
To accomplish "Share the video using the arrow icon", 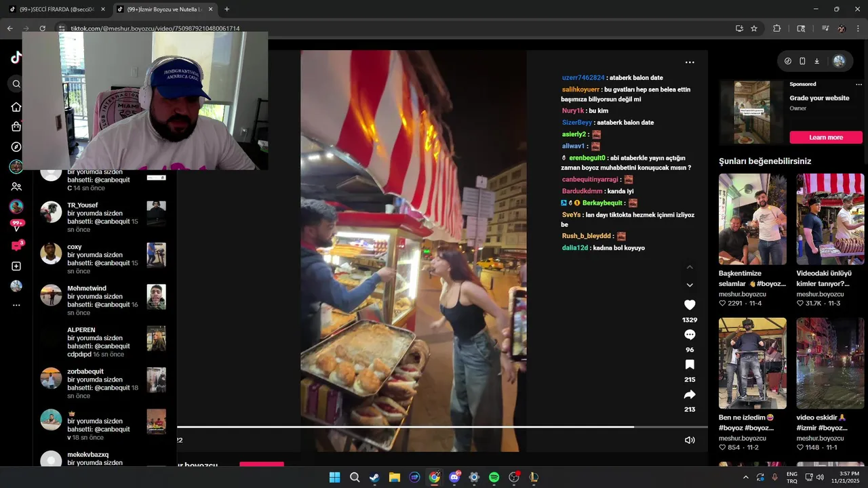I will pos(690,394).
